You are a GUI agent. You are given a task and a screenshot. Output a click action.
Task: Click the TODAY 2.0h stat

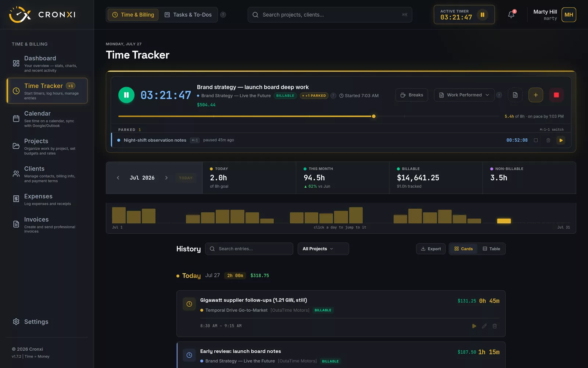click(249, 178)
